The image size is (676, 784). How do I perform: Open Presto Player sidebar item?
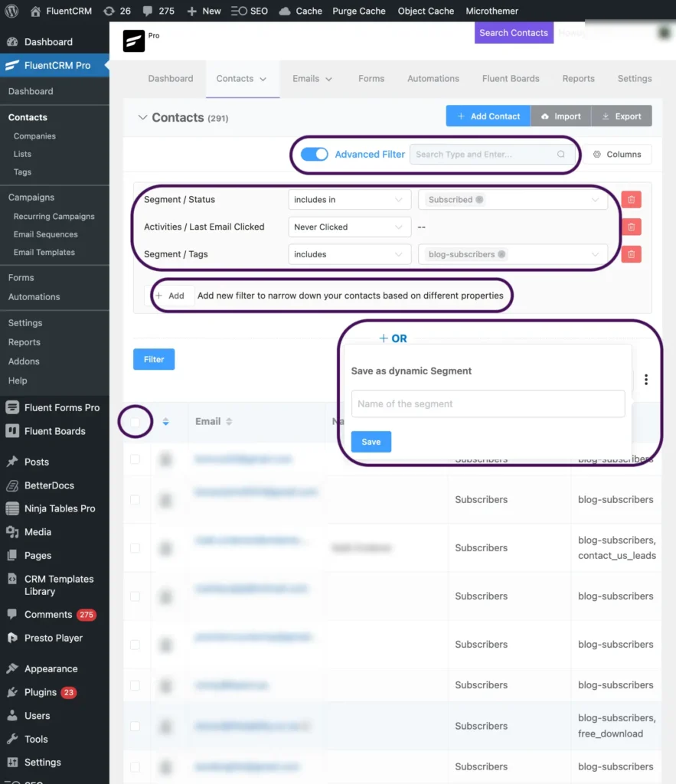tap(54, 638)
